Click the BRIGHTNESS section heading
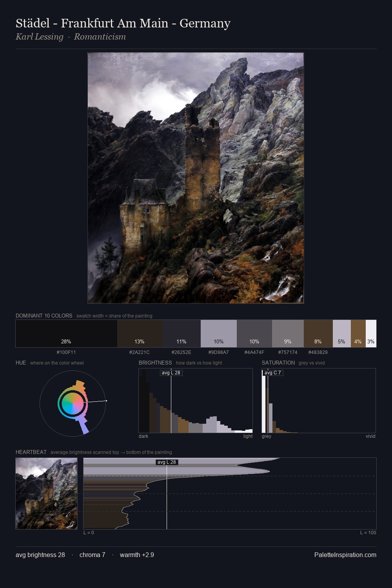This screenshot has height=588, width=392. click(155, 363)
